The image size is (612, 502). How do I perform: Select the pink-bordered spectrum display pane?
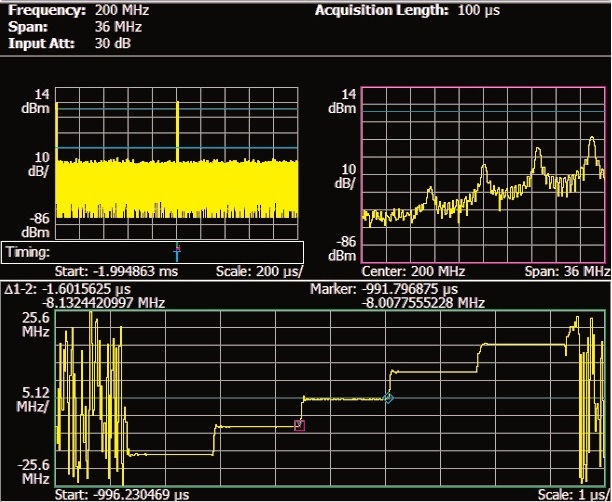click(x=484, y=173)
